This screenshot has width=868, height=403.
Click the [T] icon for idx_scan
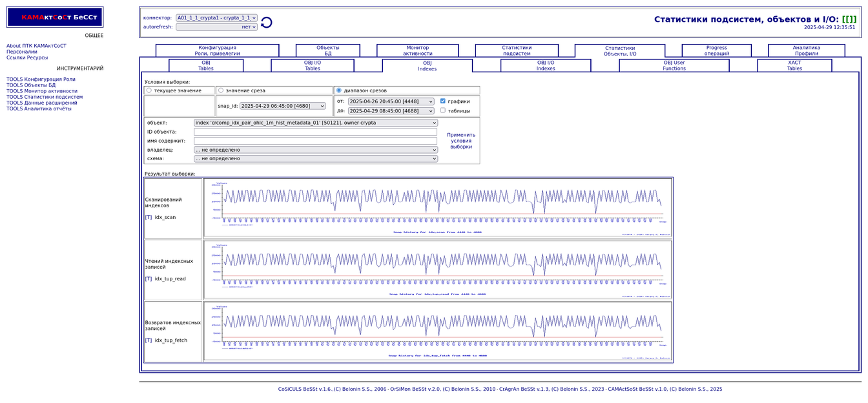click(149, 218)
